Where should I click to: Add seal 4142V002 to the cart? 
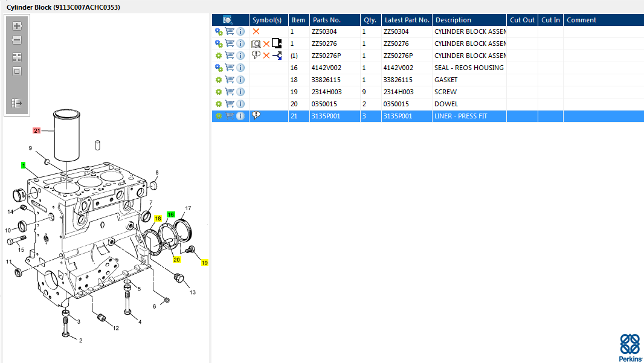pos(230,67)
